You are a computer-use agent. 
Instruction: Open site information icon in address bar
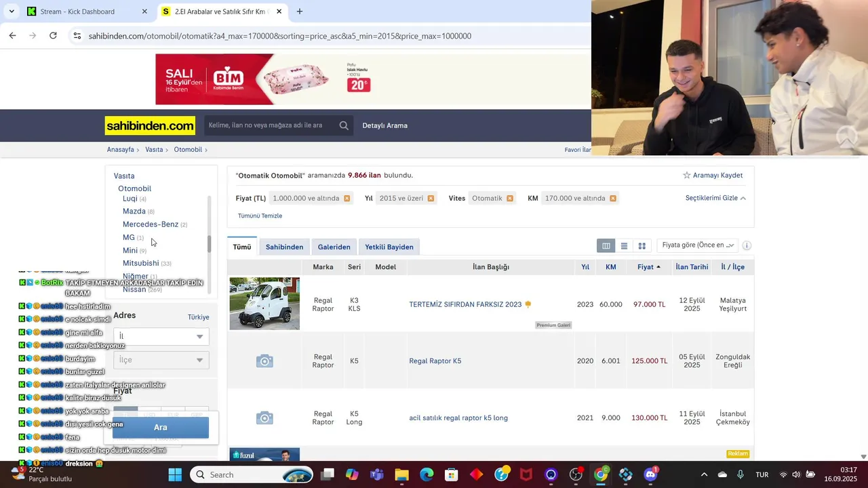(x=77, y=36)
